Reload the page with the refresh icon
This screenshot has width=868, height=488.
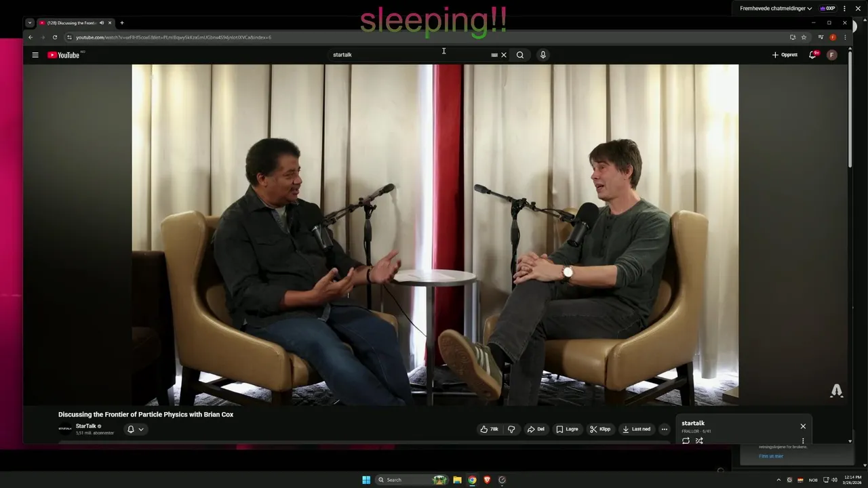pos(55,37)
